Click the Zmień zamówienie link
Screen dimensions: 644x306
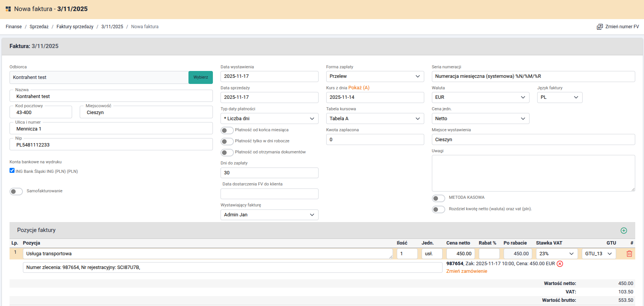click(x=467, y=271)
